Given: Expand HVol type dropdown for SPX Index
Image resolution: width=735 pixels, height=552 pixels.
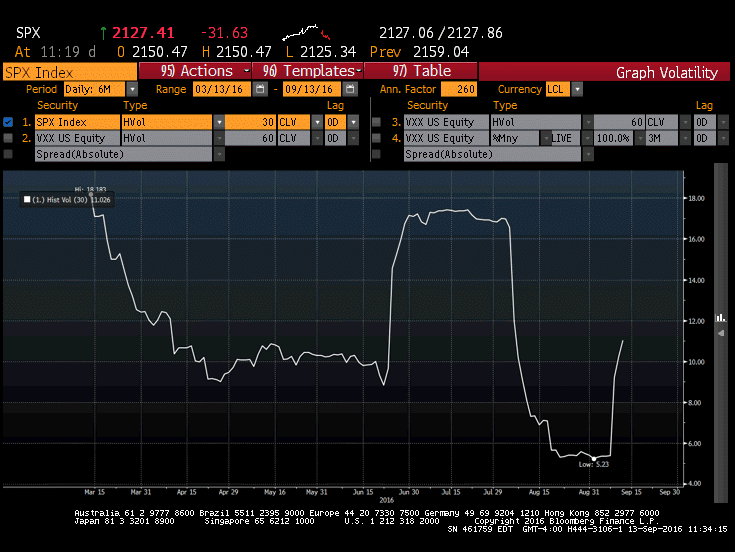Looking at the screenshot, I should point(219,122).
